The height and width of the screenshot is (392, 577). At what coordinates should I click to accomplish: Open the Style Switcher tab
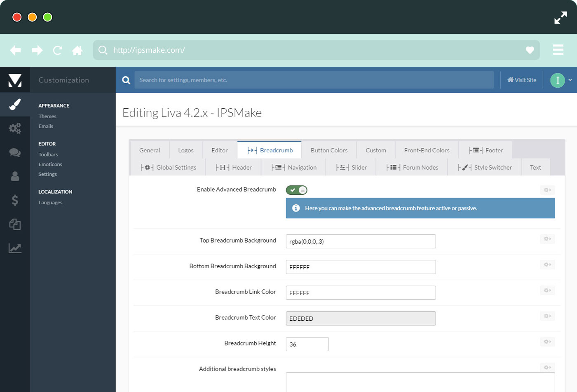[x=485, y=167]
